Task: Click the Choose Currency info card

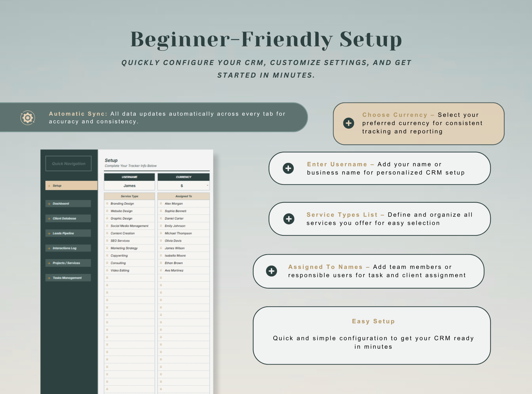Action: coord(419,124)
